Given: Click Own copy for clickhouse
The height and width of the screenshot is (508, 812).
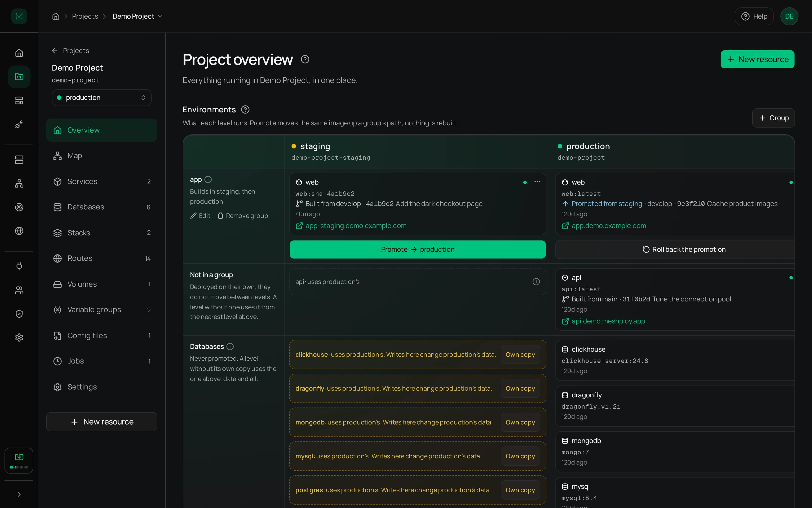Looking at the screenshot, I should coord(520,354).
